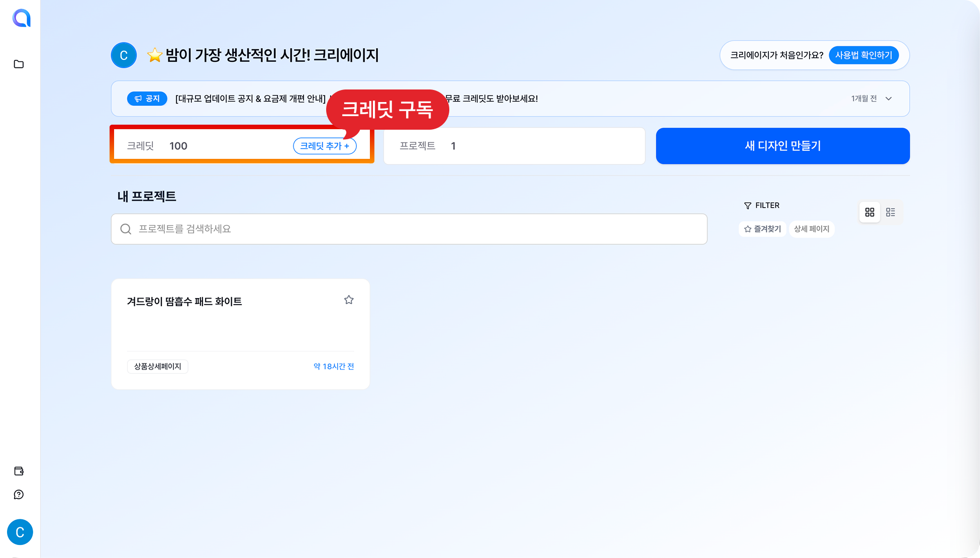Click the search magnifier icon
The image size is (980, 558).
click(126, 229)
